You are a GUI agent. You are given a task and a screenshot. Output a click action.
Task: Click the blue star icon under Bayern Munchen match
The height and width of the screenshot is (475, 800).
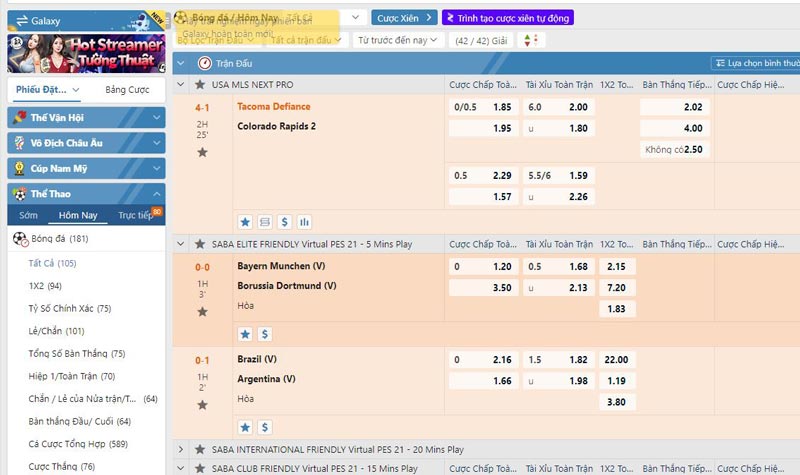(245, 334)
